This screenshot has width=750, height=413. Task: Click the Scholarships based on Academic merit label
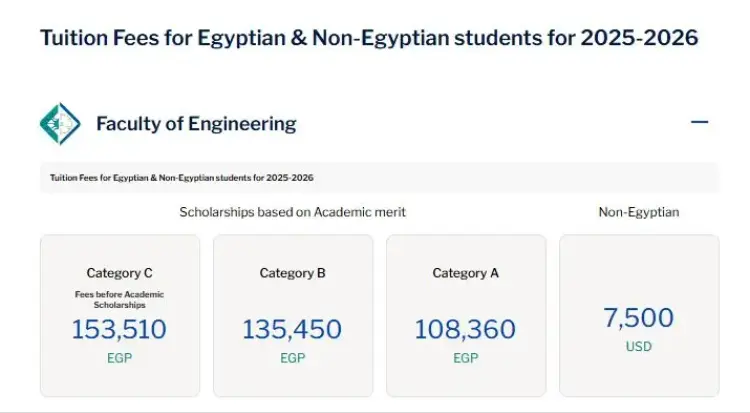293,212
